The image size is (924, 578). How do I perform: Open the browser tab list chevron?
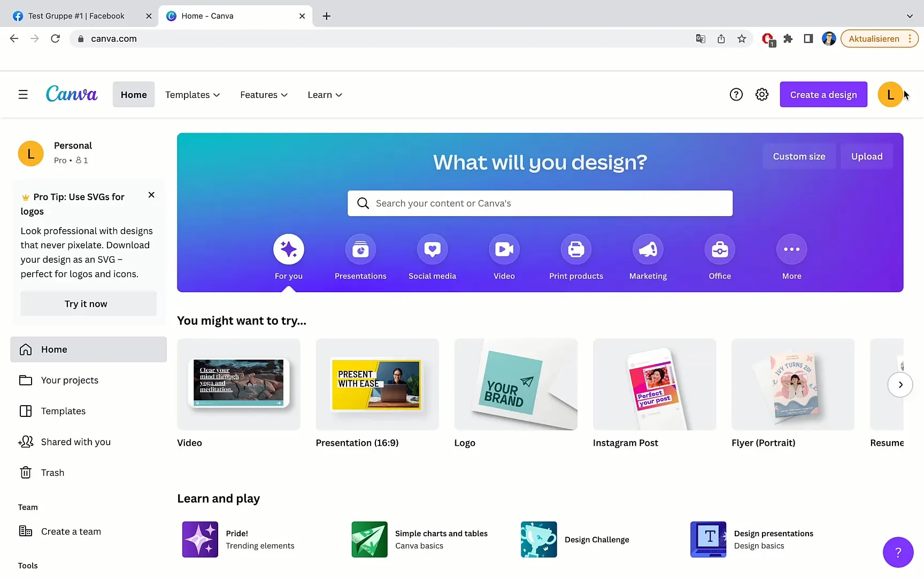tap(910, 16)
